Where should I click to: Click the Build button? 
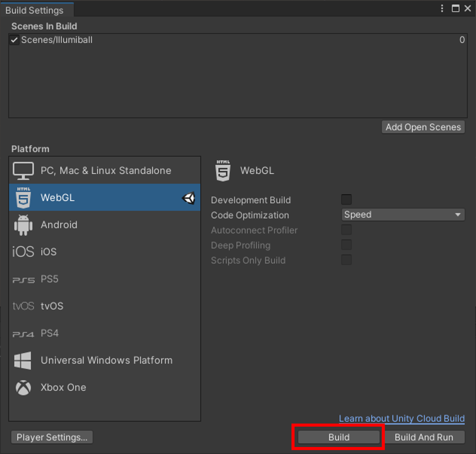pyautogui.click(x=338, y=437)
